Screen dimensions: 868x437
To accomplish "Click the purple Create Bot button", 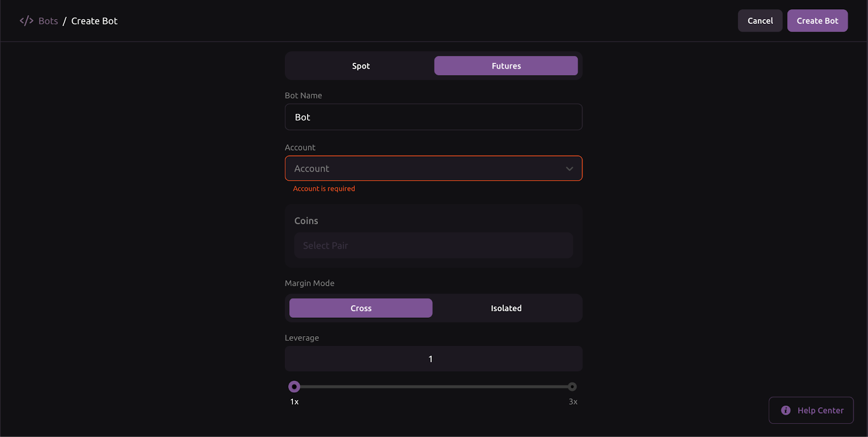I will (x=817, y=21).
